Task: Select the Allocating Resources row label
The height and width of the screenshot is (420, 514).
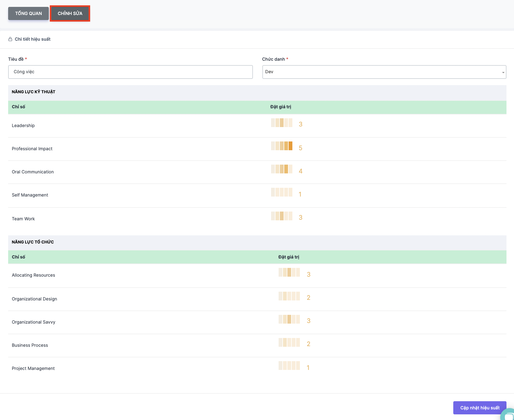Action: (33, 275)
